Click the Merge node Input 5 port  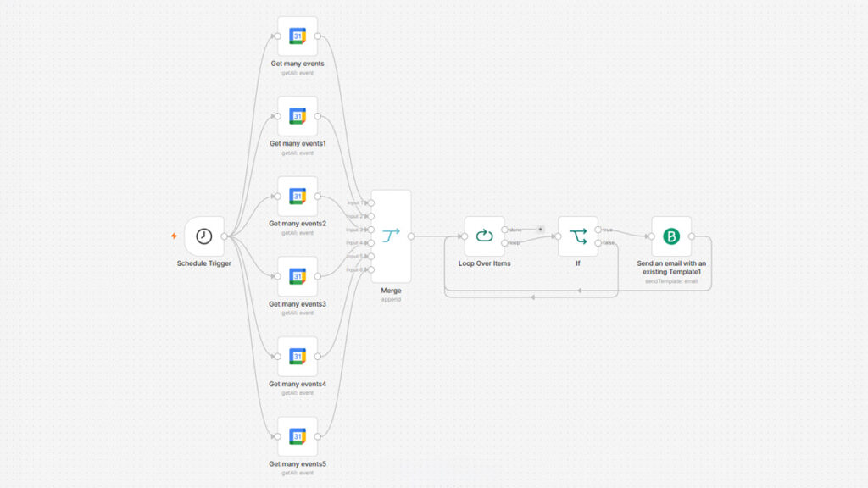371,256
